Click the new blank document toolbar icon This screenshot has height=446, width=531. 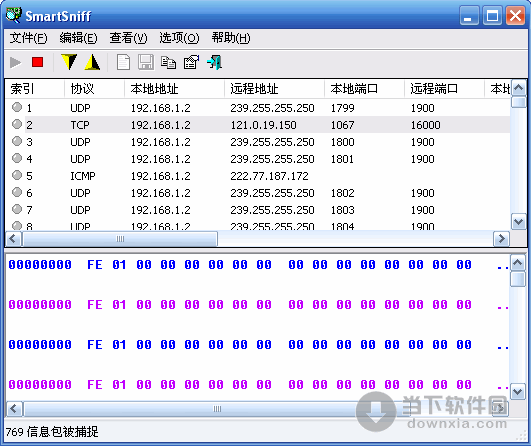tap(123, 63)
